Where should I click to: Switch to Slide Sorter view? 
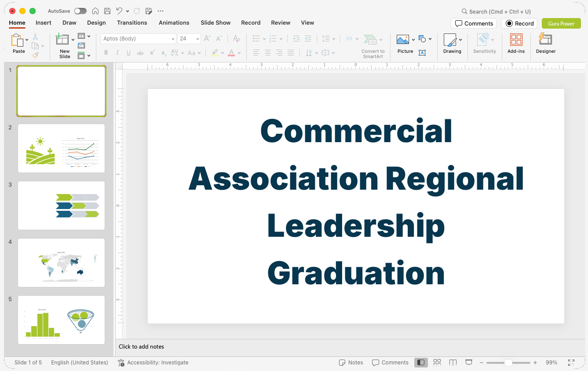(x=437, y=363)
